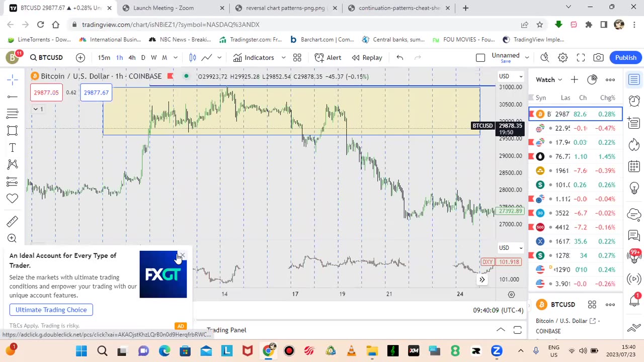Screen dimensions: 644x362
Task: Click the undo arrow in toolbar
Action: coord(400,58)
